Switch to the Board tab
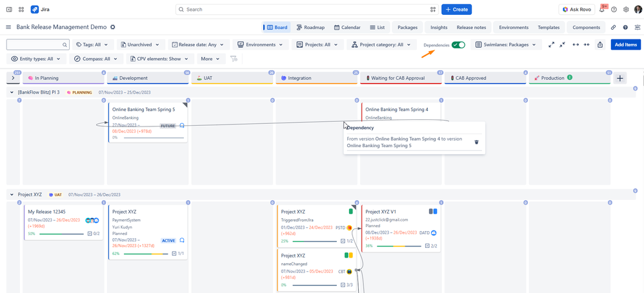644x293 pixels. 276,28
